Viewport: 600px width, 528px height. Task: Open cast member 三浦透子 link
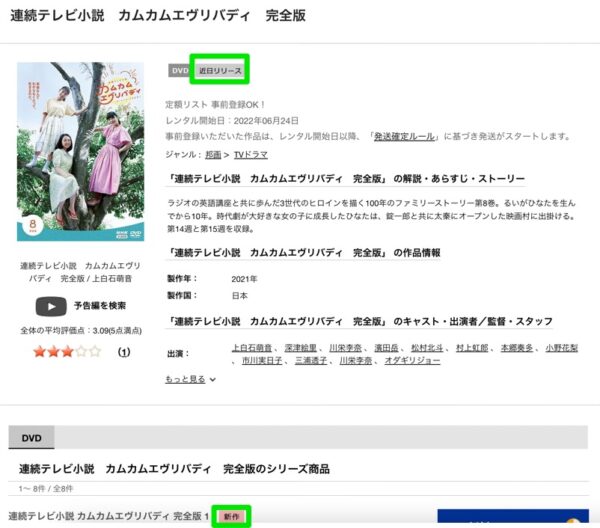coord(311,360)
